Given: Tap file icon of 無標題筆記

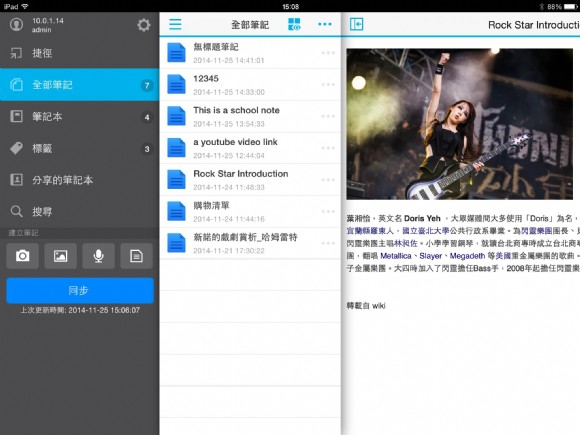Looking at the screenshot, I should tap(176, 53).
